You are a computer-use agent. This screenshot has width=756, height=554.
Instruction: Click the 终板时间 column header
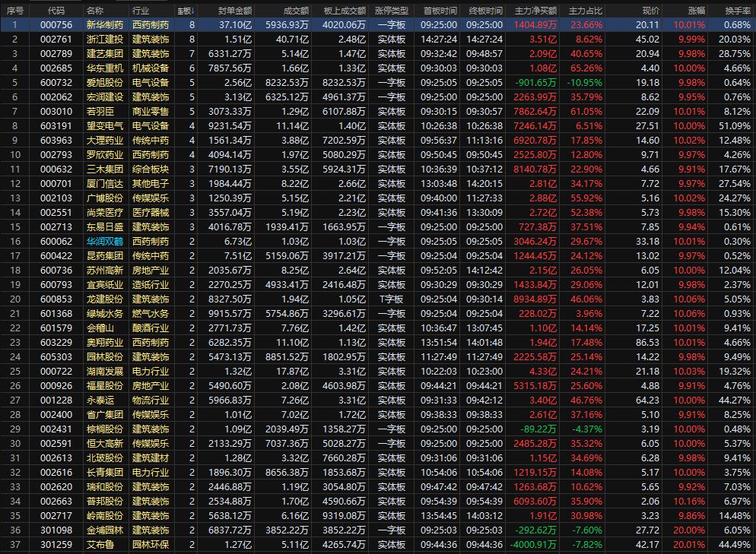point(485,11)
